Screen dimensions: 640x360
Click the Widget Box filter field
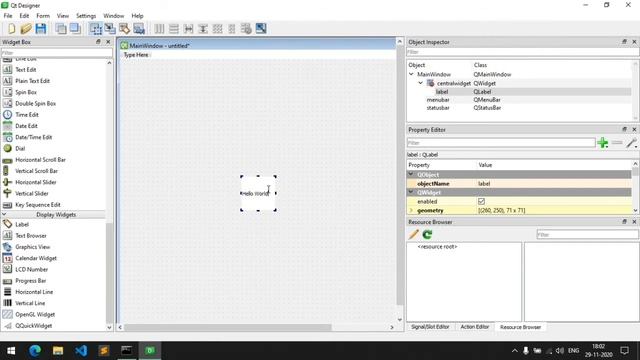(56, 53)
